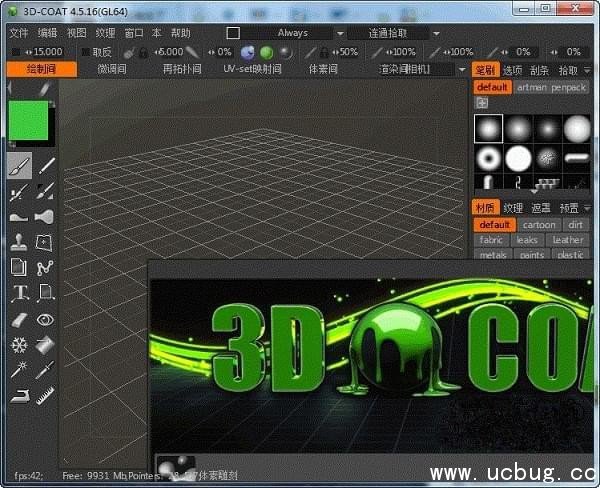
Task: Click the 6.000 depth value slider
Action: click(x=169, y=52)
